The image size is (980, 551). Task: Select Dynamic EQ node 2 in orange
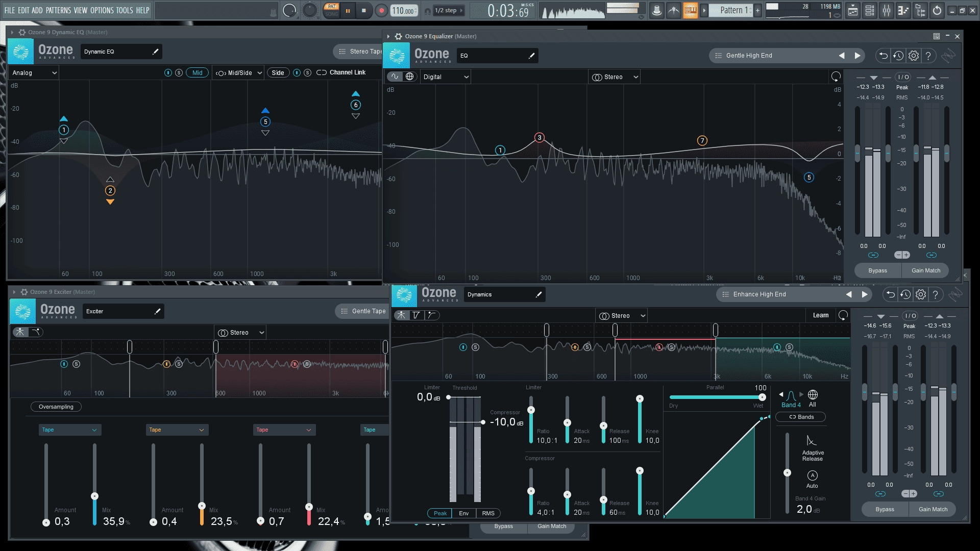coord(110,191)
